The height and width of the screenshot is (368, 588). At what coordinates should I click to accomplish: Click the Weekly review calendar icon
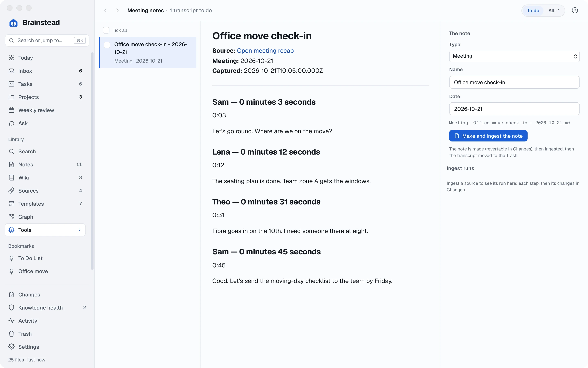(x=11, y=110)
